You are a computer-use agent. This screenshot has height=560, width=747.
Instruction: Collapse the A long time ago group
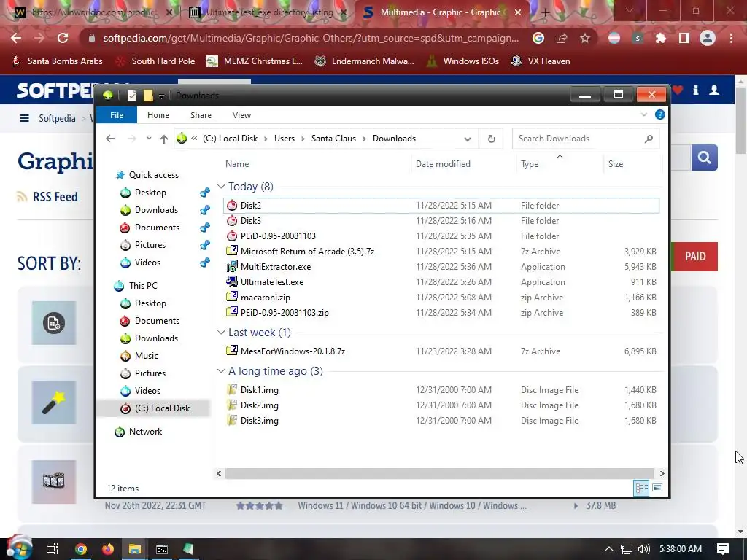pos(221,371)
